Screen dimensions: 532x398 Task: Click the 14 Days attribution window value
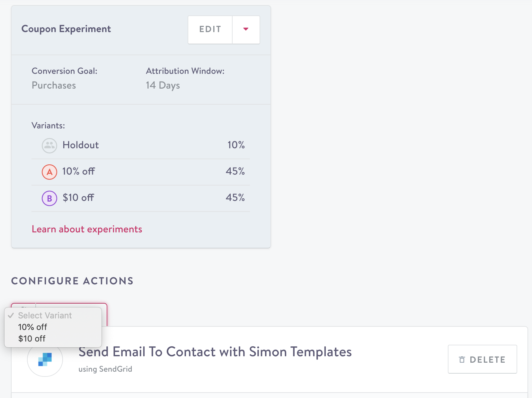[163, 85]
